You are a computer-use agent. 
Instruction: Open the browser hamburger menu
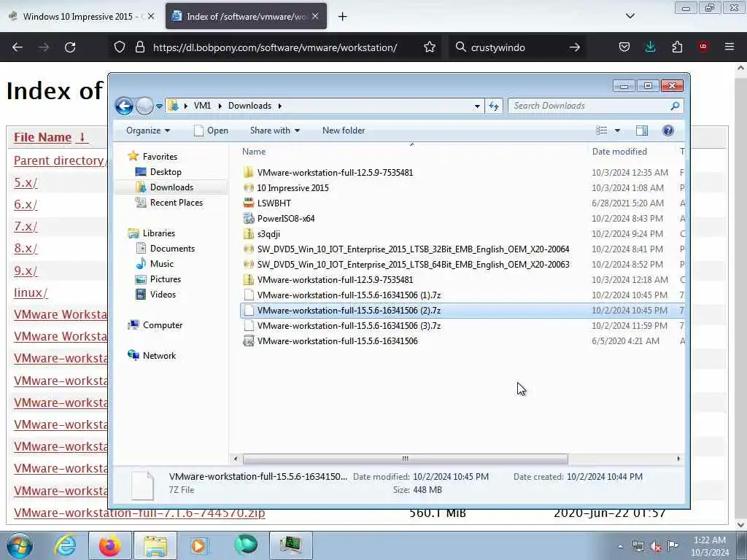tap(729, 47)
